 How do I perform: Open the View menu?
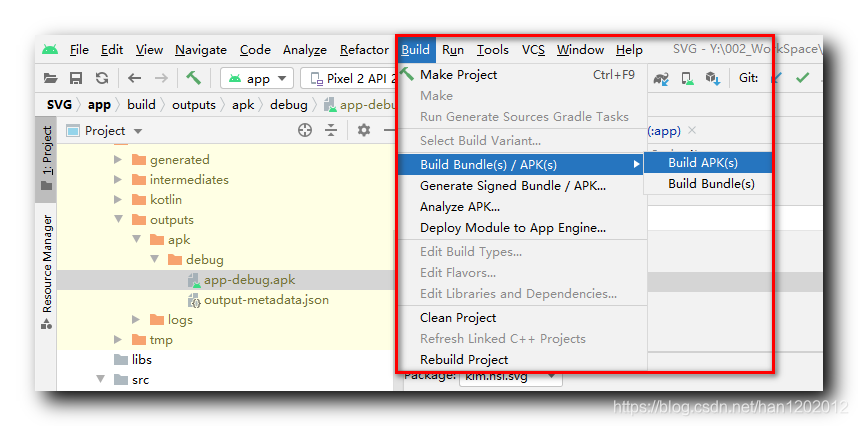[149, 50]
